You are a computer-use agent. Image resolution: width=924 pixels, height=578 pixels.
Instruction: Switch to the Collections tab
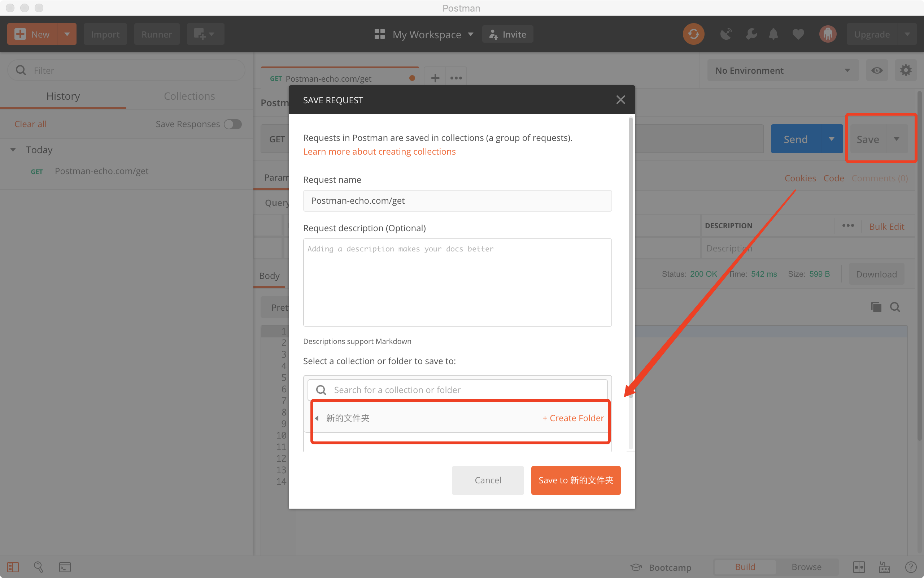pyautogui.click(x=189, y=96)
